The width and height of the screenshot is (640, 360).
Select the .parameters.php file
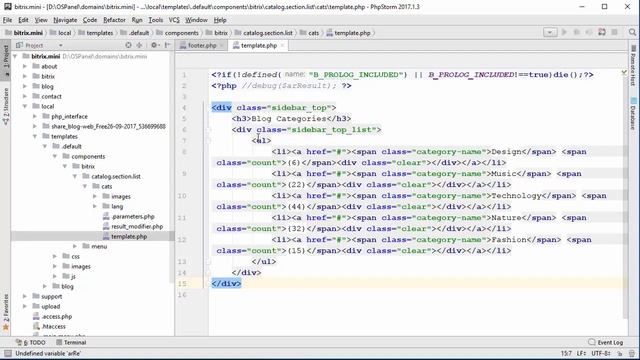pyautogui.click(x=128, y=216)
